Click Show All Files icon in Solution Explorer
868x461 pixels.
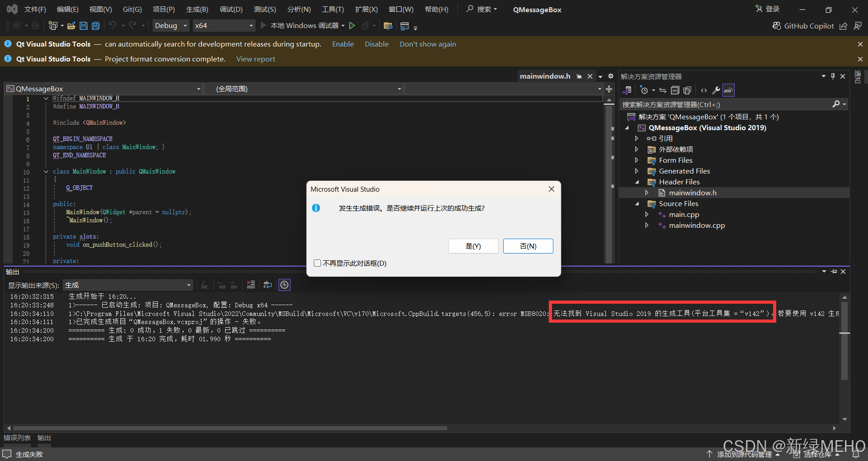click(x=687, y=90)
